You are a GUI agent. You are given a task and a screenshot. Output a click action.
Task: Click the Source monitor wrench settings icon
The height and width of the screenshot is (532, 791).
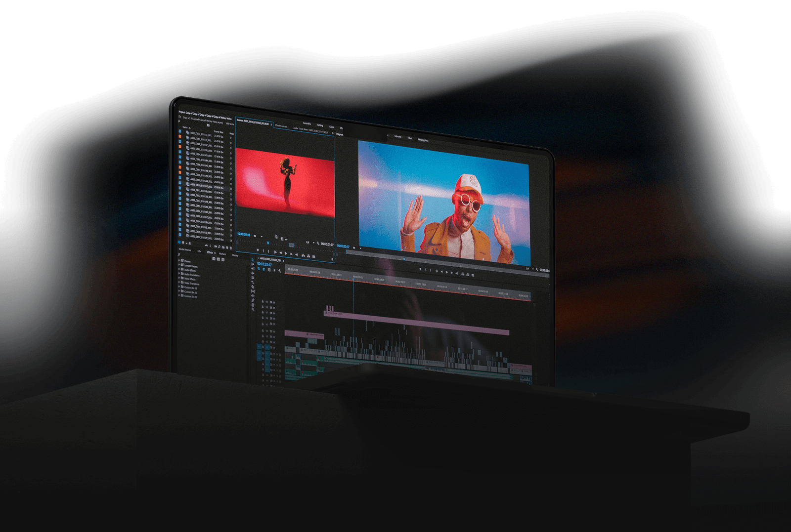pos(318,243)
